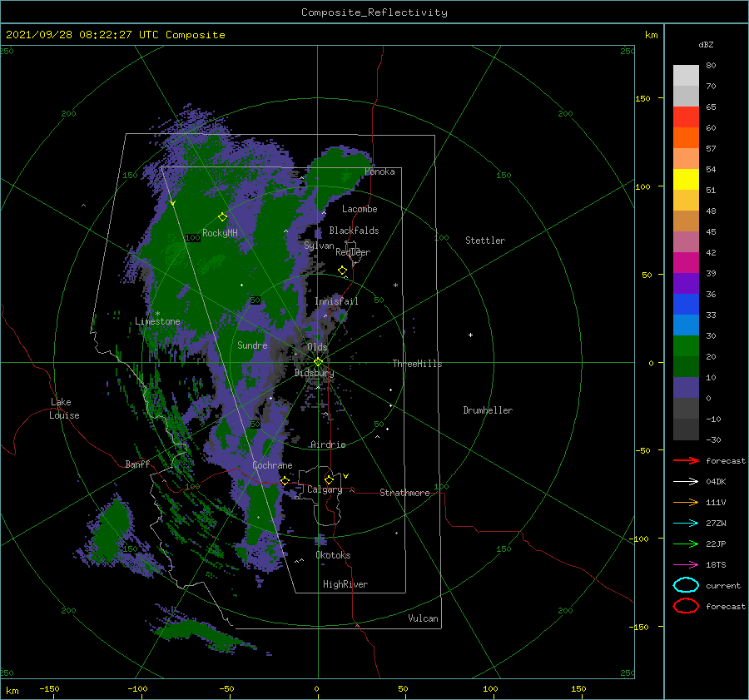Click the Sylvan label
Screen dimensions: 749x700
319,246
